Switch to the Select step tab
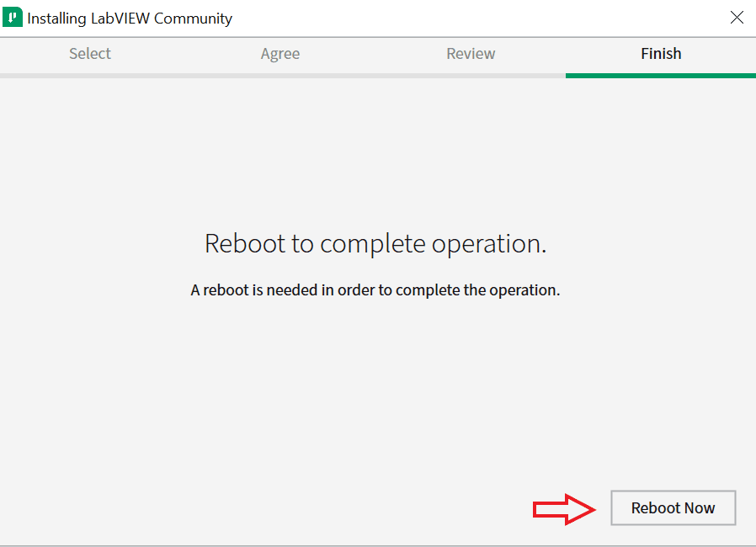Image resolution: width=756 pixels, height=547 pixels. (90, 54)
